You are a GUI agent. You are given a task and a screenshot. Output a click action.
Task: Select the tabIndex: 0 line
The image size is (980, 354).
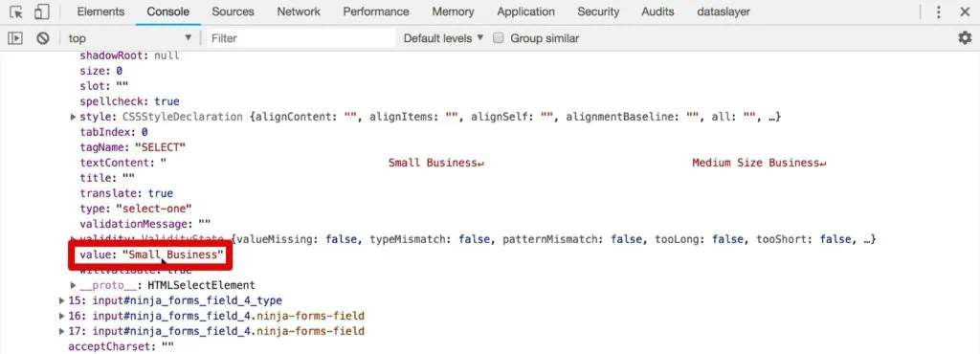tap(114, 132)
